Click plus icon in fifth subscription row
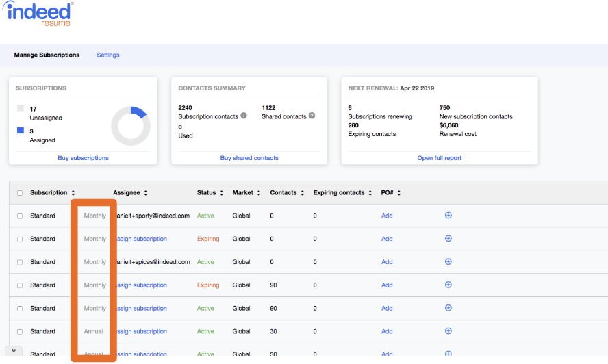This screenshot has height=364, width=608. point(448,309)
